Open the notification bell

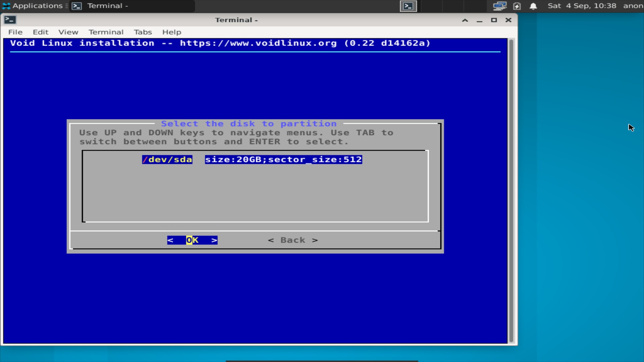533,6
